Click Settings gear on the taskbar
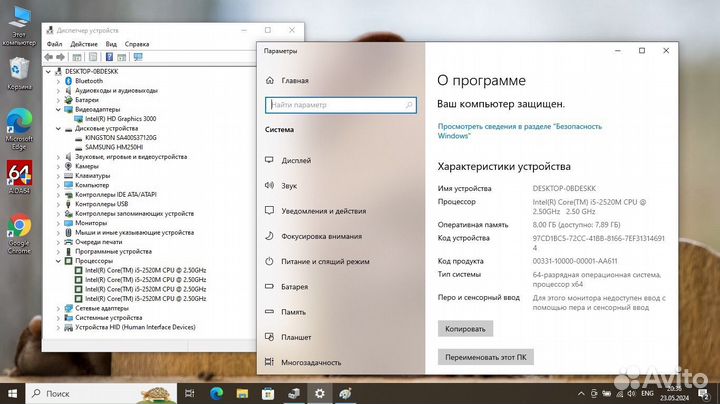Image resolution: width=720 pixels, height=404 pixels. [x=320, y=393]
